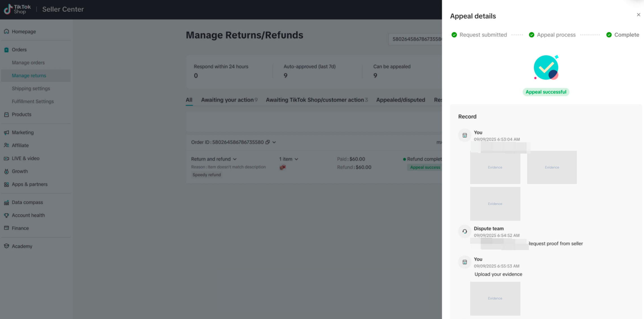This screenshot has height=319, width=644.
Task: Open the Finance menu item
Action: 20,228
